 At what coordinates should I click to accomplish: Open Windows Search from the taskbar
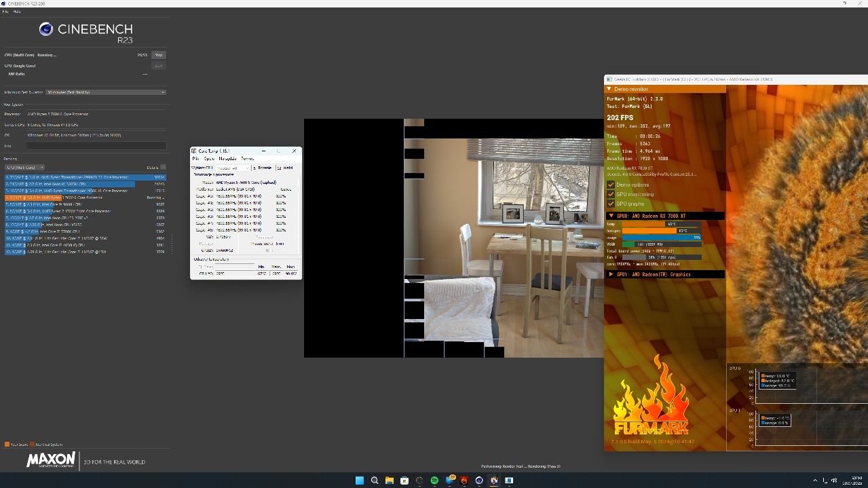(x=375, y=481)
